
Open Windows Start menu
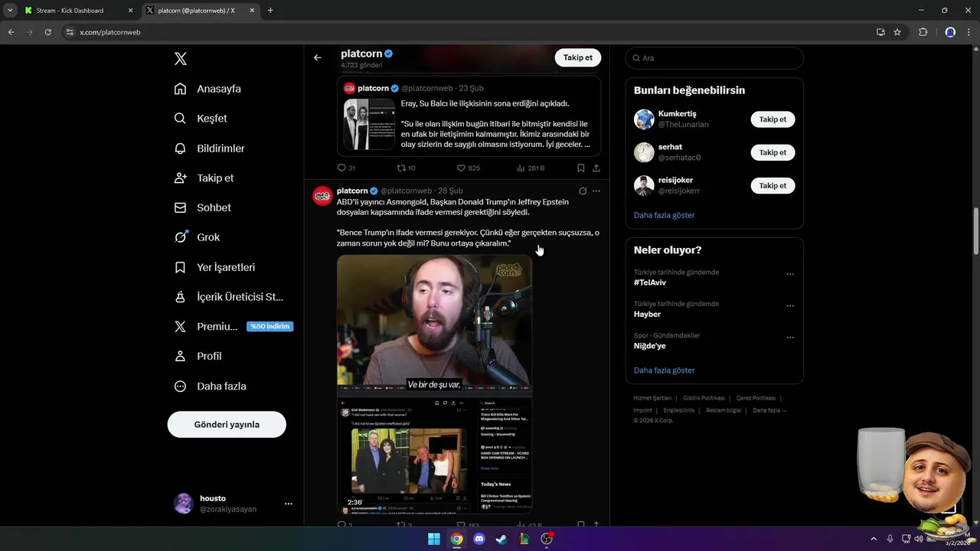pos(434,539)
